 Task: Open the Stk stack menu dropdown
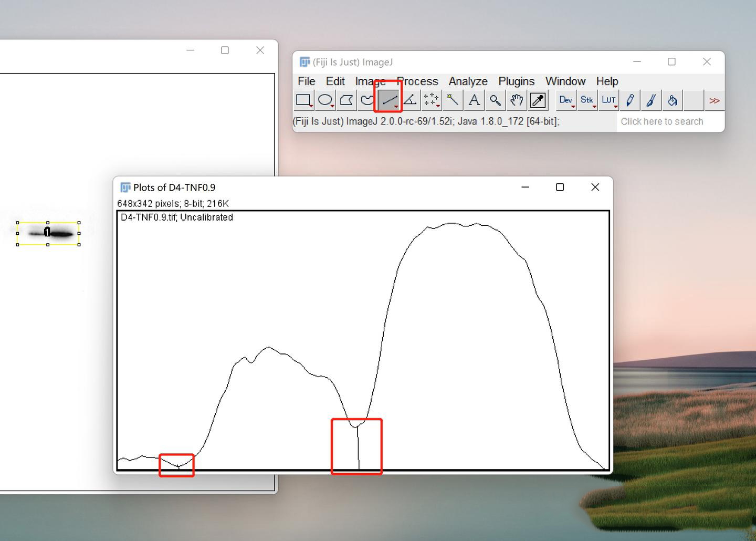[587, 100]
